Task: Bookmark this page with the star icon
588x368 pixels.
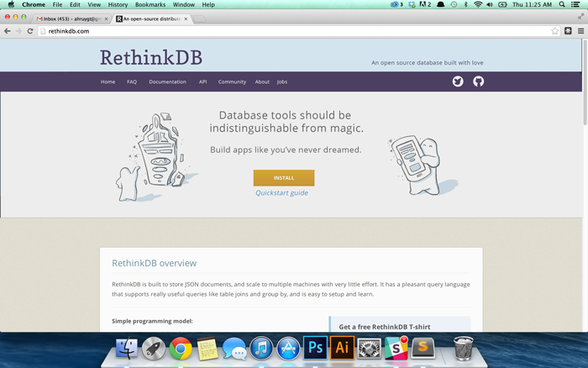Action: click(554, 31)
